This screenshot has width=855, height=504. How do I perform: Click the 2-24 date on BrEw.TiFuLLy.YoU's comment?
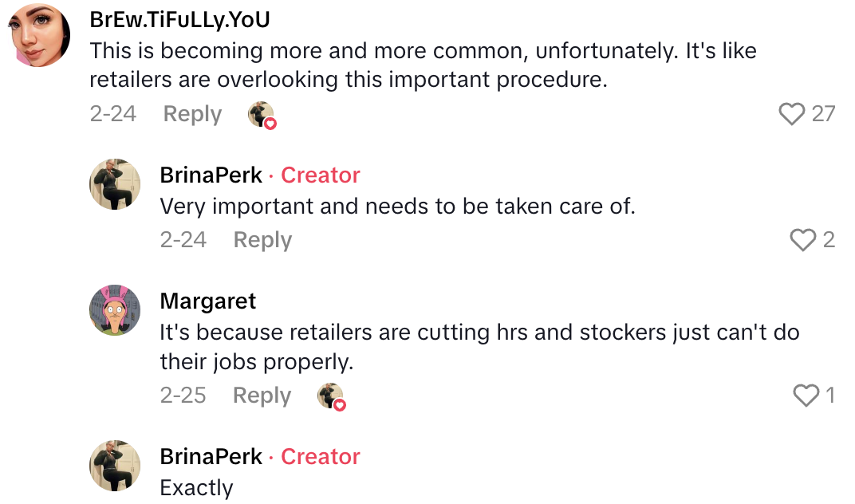pos(112,114)
